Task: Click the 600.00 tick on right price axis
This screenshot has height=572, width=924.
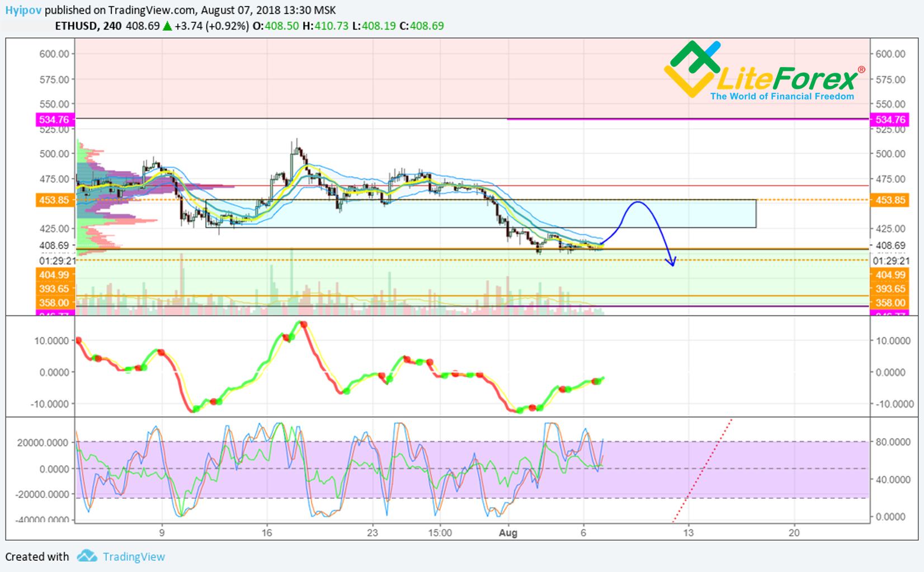Action: 890,54
